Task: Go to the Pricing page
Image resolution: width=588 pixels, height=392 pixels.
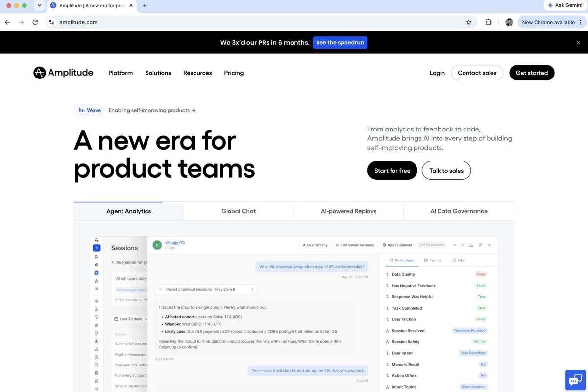Action: (234, 73)
